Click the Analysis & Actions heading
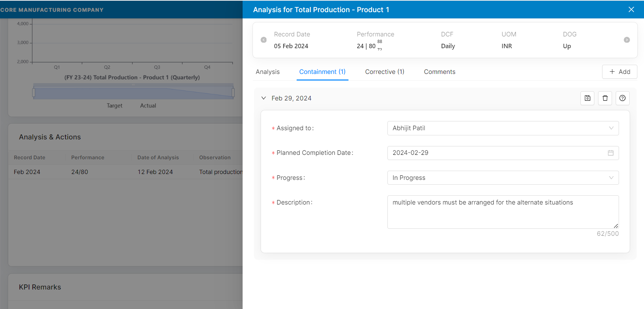644x309 pixels. (50, 137)
